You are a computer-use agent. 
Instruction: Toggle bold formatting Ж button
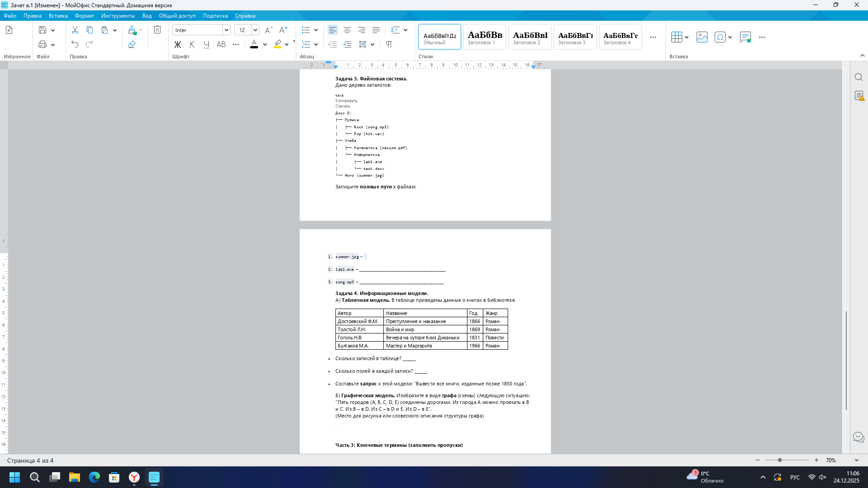pyautogui.click(x=177, y=44)
